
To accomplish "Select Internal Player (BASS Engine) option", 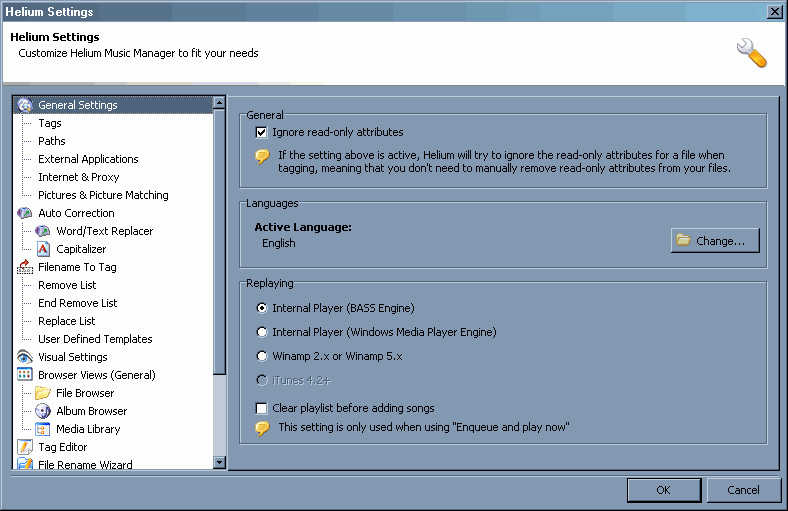I will coord(261,308).
